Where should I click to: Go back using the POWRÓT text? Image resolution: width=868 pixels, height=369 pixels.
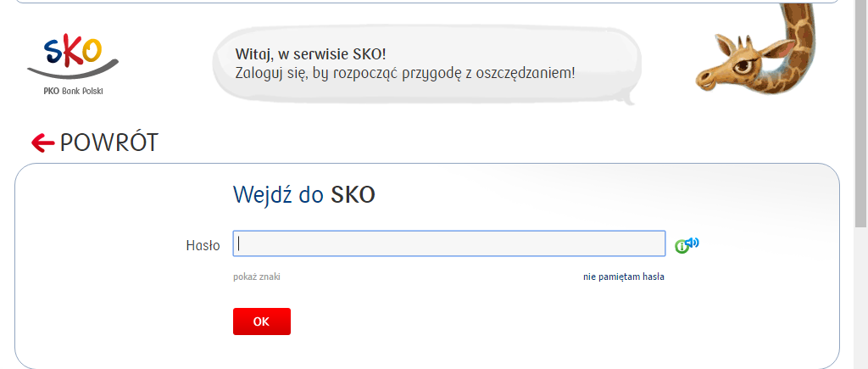[x=109, y=143]
